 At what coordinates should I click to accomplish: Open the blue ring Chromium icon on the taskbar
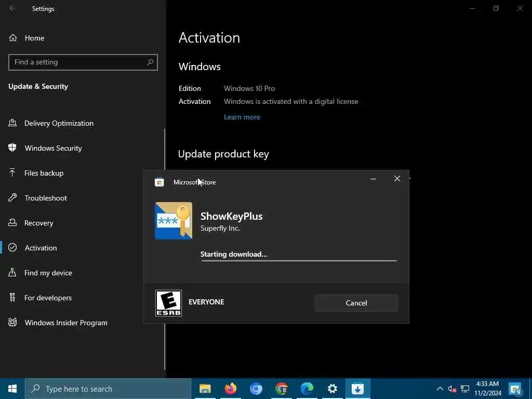[x=256, y=389]
